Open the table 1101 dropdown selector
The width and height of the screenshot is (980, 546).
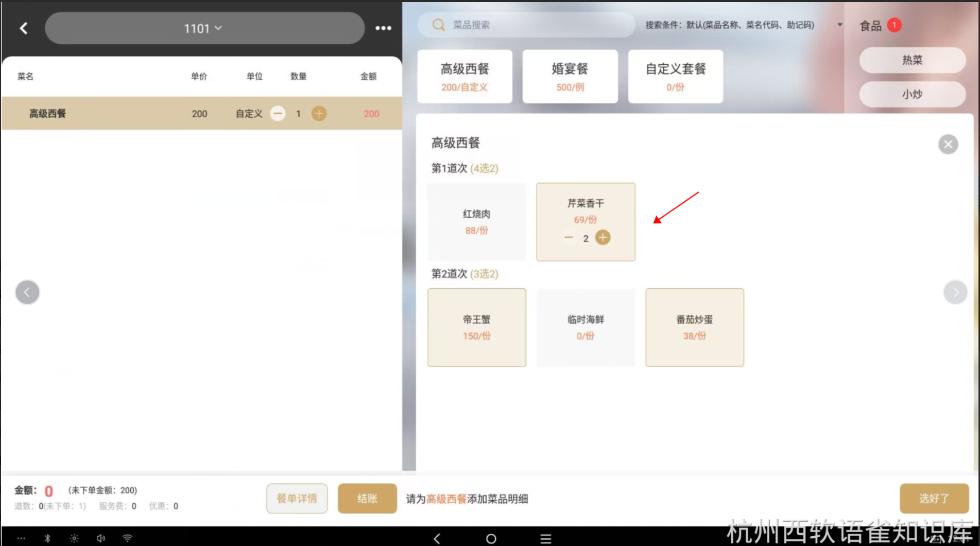(x=204, y=28)
